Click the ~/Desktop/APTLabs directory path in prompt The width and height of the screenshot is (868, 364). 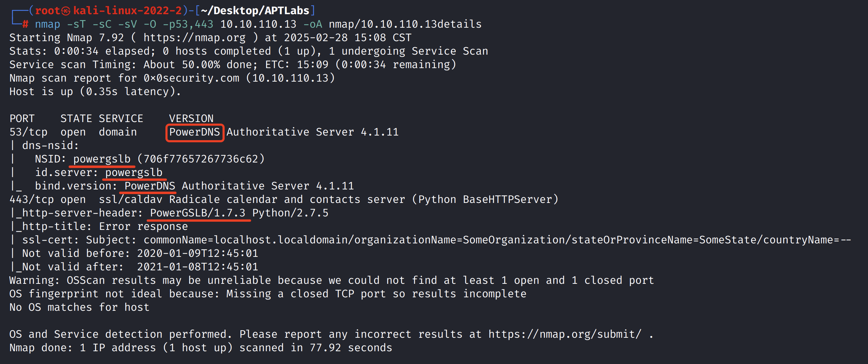click(x=255, y=11)
